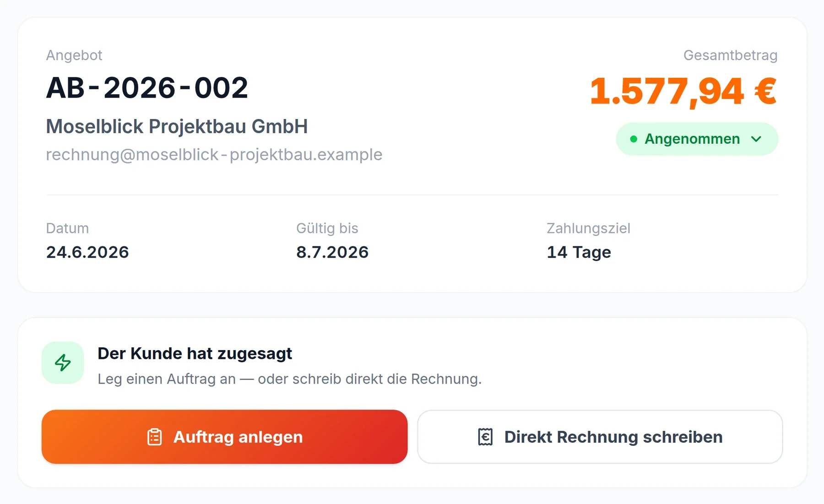Viewport: 824px width, 504px height.
Task: Open the Angenommen status dropdown
Action: point(697,139)
